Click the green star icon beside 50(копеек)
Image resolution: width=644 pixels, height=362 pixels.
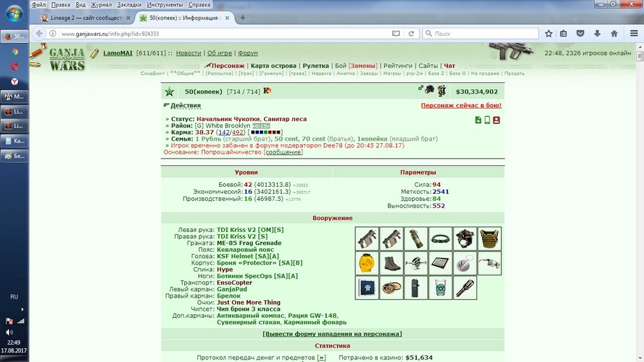pyautogui.click(x=169, y=91)
